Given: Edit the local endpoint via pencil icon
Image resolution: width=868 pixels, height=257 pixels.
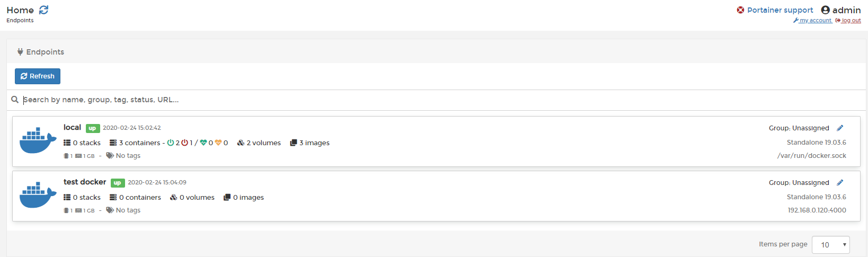Looking at the screenshot, I should (x=840, y=128).
